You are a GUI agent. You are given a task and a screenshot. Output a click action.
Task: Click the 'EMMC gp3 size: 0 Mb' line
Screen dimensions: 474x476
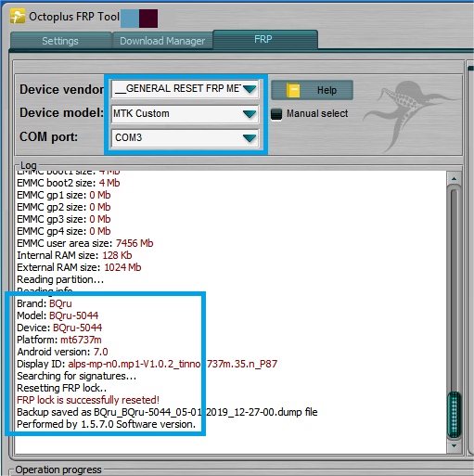point(64,219)
